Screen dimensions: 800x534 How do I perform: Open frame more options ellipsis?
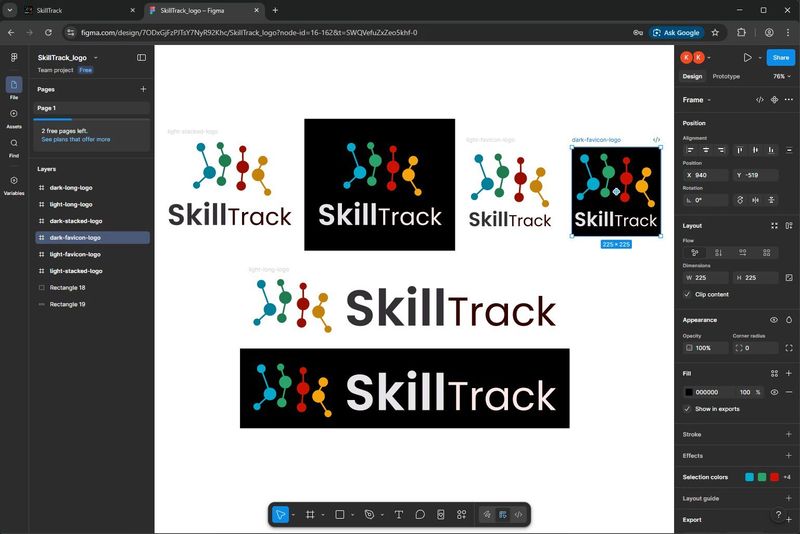(x=789, y=100)
